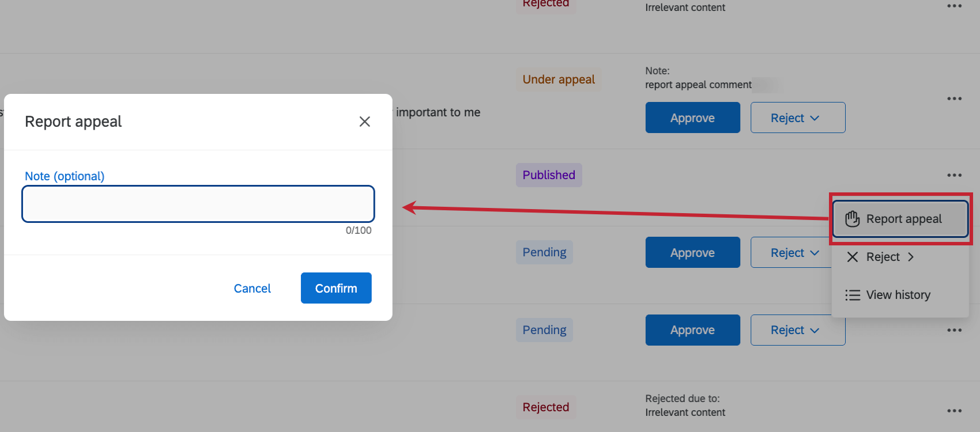Close the Report appeal dialog with the X
The image size is (980, 432).
click(x=364, y=122)
